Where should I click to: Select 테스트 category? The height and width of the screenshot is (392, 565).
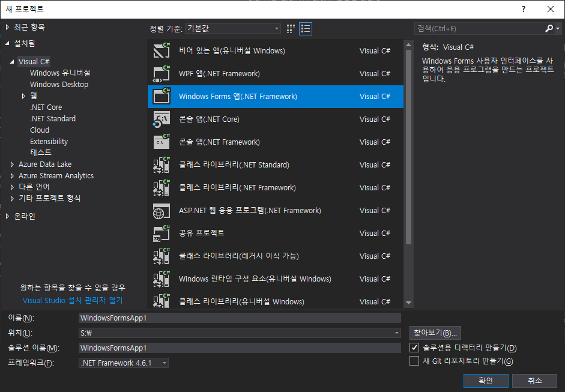pyautogui.click(x=41, y=152)
